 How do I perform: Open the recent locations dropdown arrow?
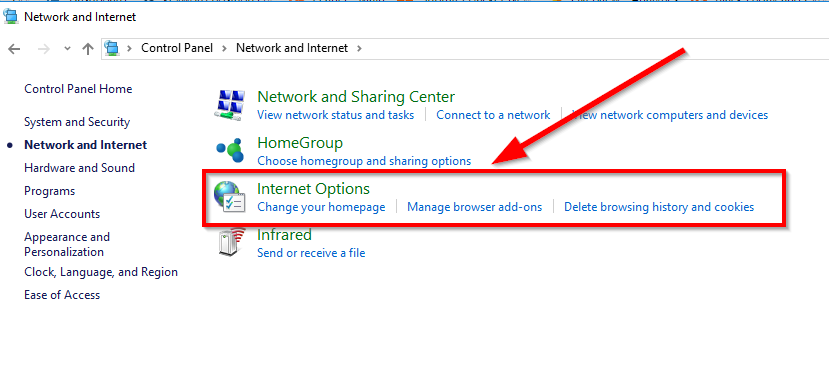(67, 49)
